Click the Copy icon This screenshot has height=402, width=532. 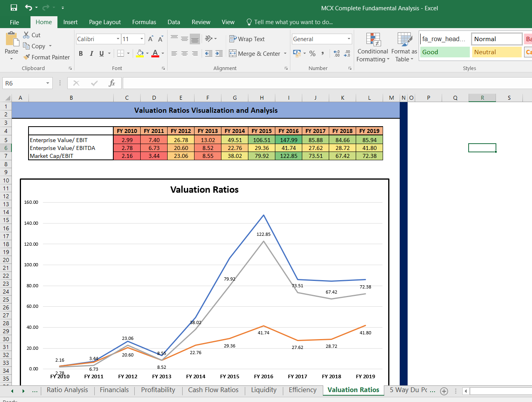point(27,46)
